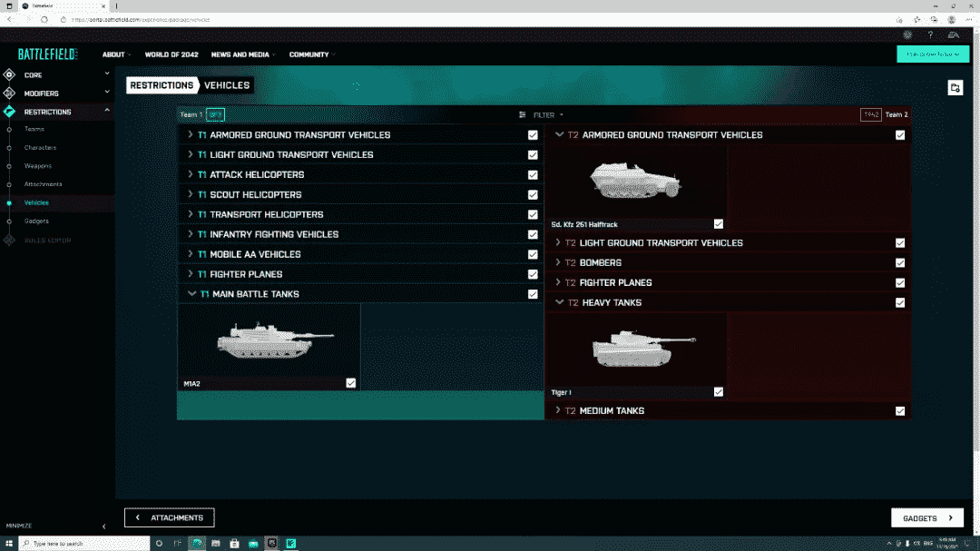980x551 pixels.
Task: Click the EA logo icon
Action: pyautogui.click(x=953, y=35)
